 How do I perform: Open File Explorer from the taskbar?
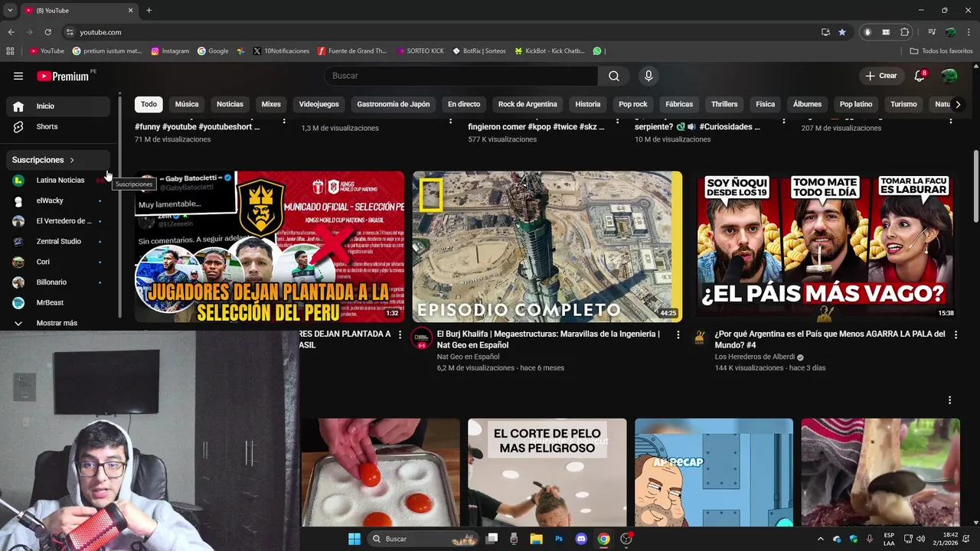click(x=537, y=539)
